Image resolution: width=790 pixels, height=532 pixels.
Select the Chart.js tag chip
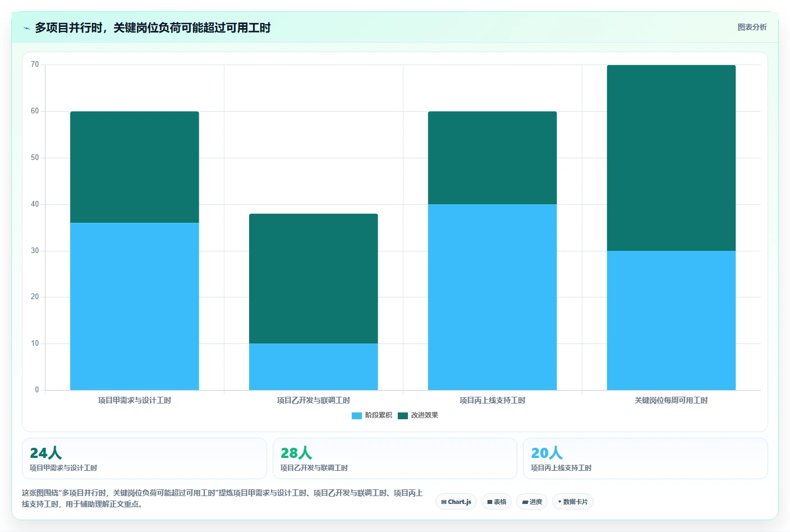pos(456,502)
